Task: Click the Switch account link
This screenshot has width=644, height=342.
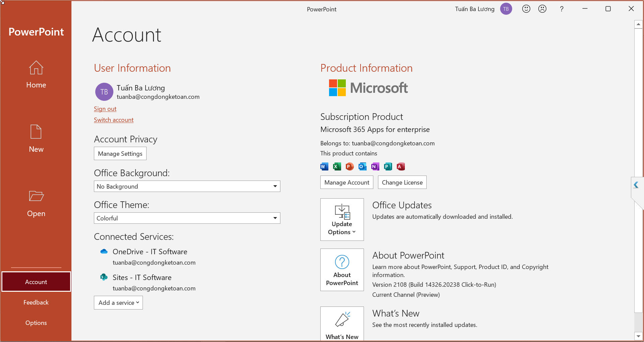Action: point(114,120)
